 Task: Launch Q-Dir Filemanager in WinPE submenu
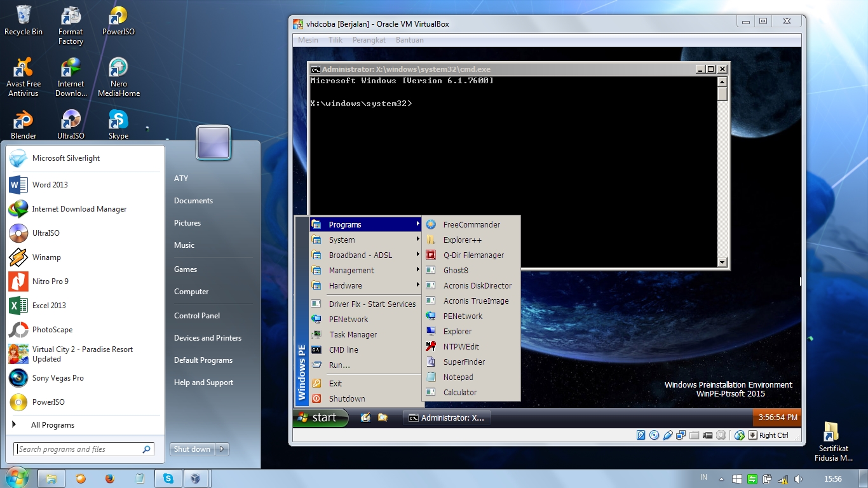click(471, 255)
